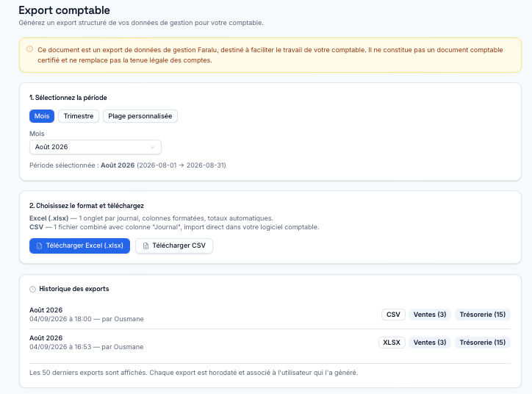Click the yellow disclaimer text about Faralu
Viewport: 532px width, 394px height.
pos(270,55)
